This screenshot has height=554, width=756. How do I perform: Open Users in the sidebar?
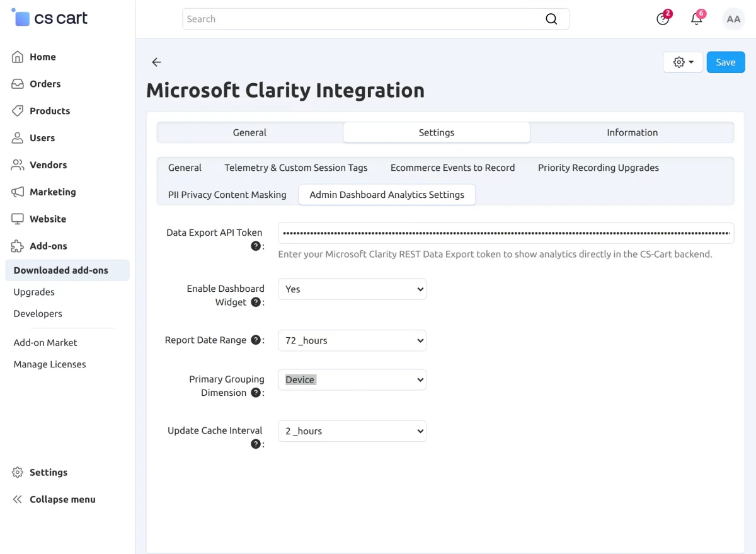[42, 138]
